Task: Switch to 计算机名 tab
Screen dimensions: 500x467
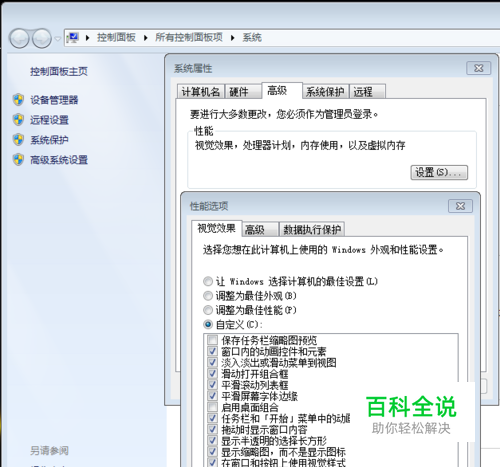Action: pos(201,91)
